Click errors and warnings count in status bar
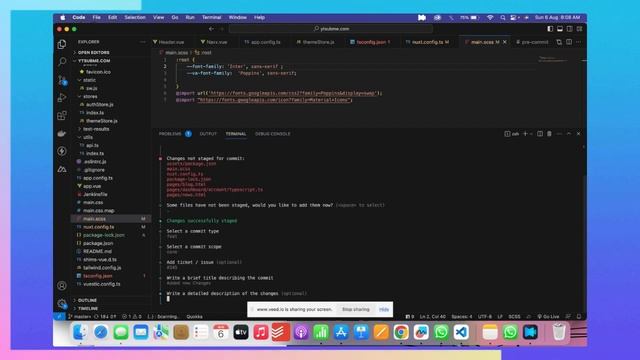Viewport: 640px width, 360px height. (x=132, y=316)
